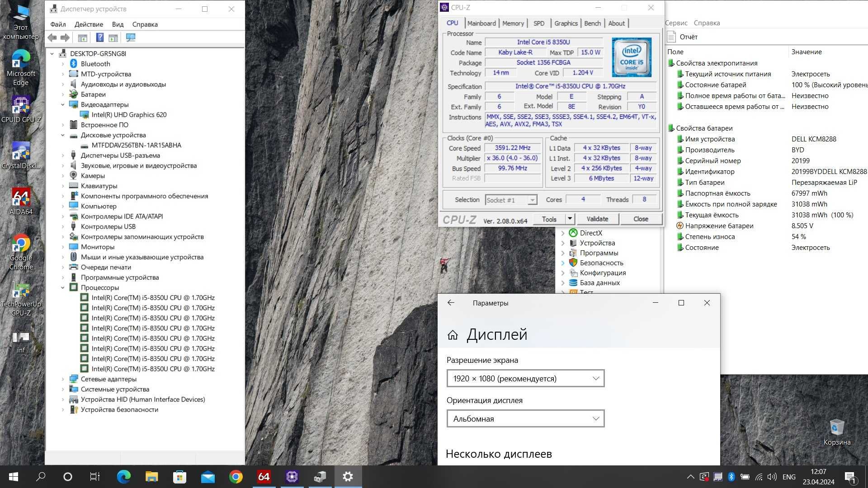Open the Этот компьютер desktop icon
Viewport: 868px width, 488px height.
click(x=21, y=23)
